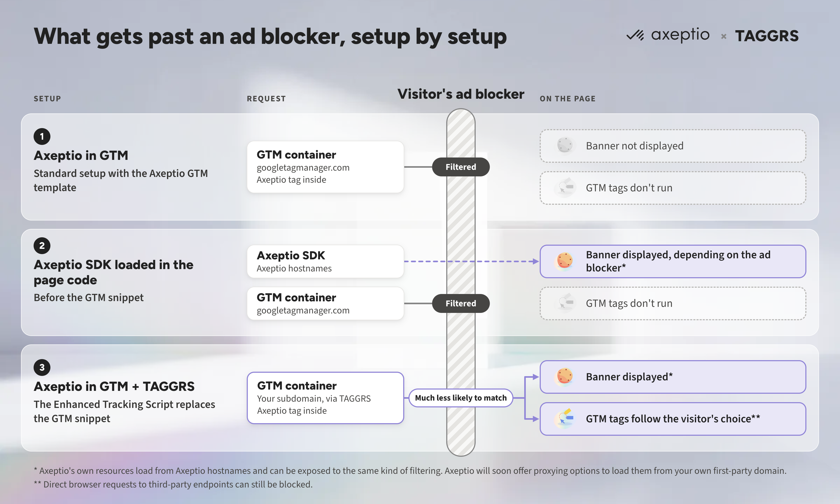Viewport: 840px width, 504px height.
Task: Click the Axeptio in GTM heading
Action: point(81,155)
